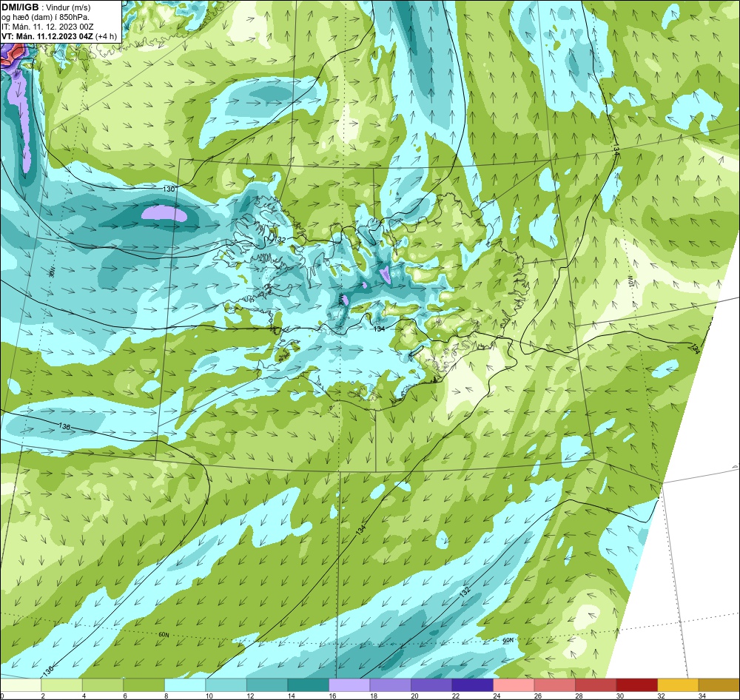The height and width of the screenshot is (700, 740).
Task: Click the 'DMI/IGB : Vindur (m/s)' title text
Action: (46, 7)
